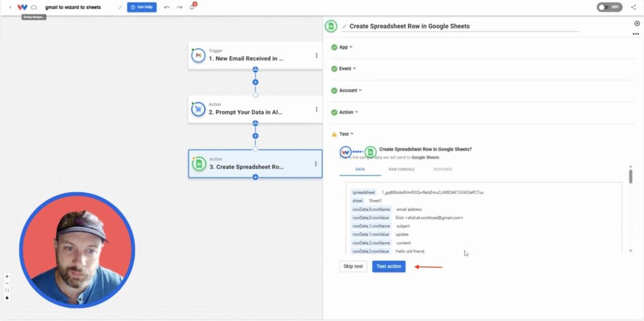Screen dimensions: 644x321
Task: Zoom out on the canvas
Action: click(x=7, y=284)
